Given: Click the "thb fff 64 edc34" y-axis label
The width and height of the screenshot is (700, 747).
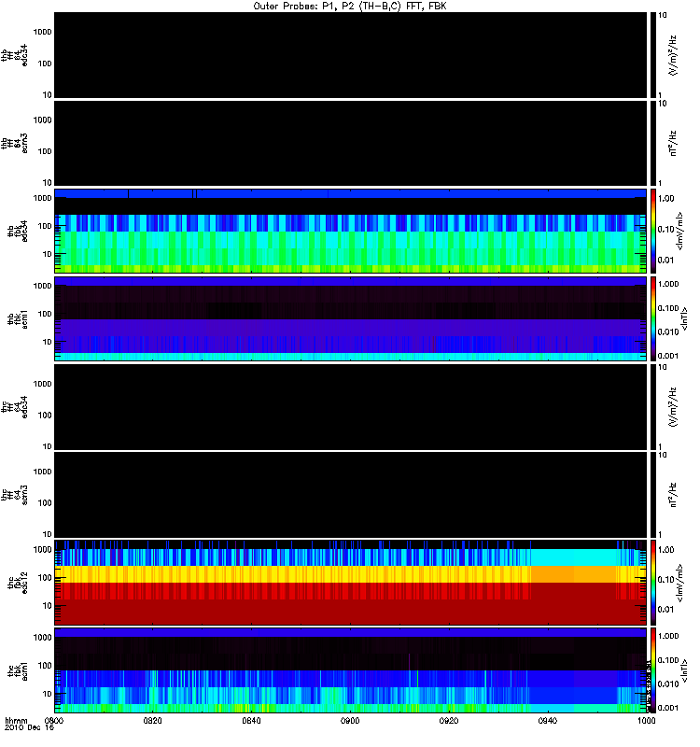Looking at the screenshot, I should click(x=14, y=55).
